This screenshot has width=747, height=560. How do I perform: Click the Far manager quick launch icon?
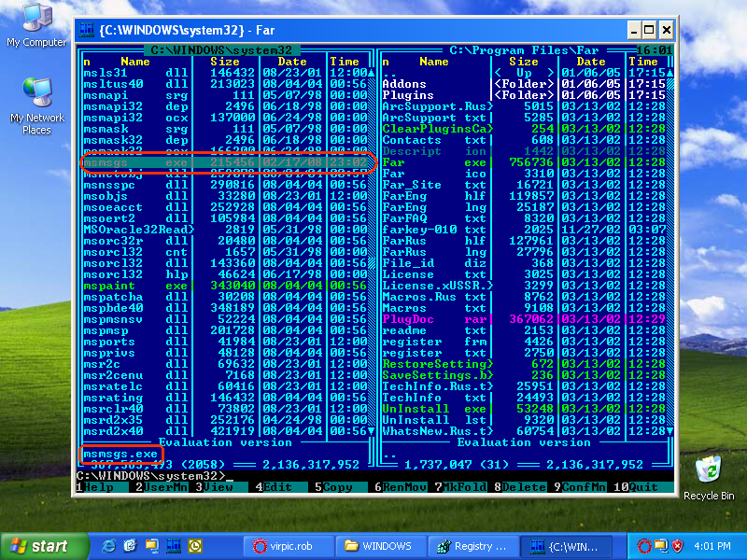[174, 546]
